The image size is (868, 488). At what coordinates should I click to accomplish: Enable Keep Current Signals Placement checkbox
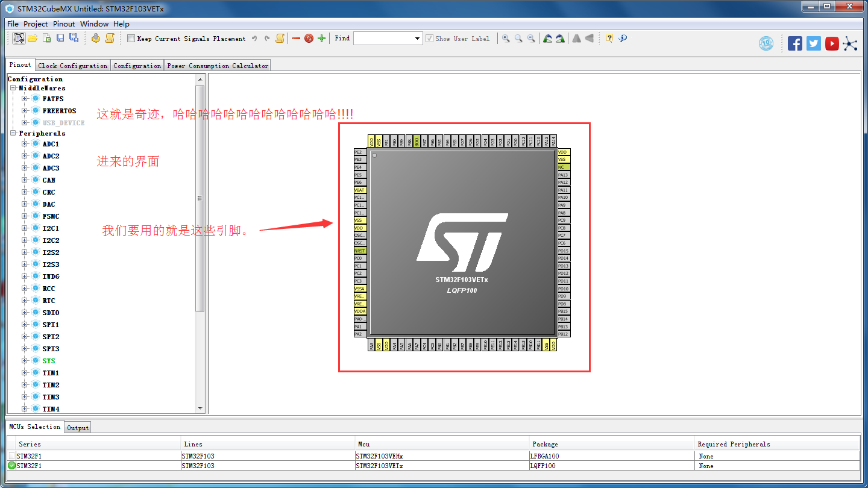[131, 39]
